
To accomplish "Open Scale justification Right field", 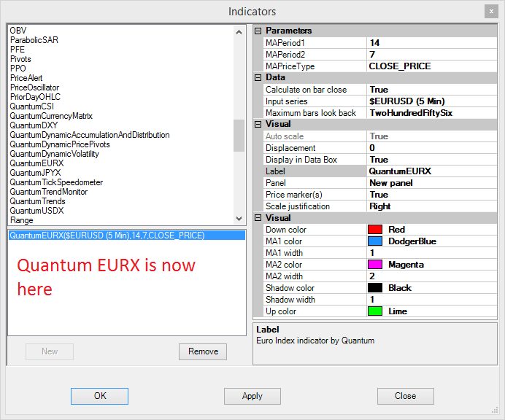I will pos(432,206).
